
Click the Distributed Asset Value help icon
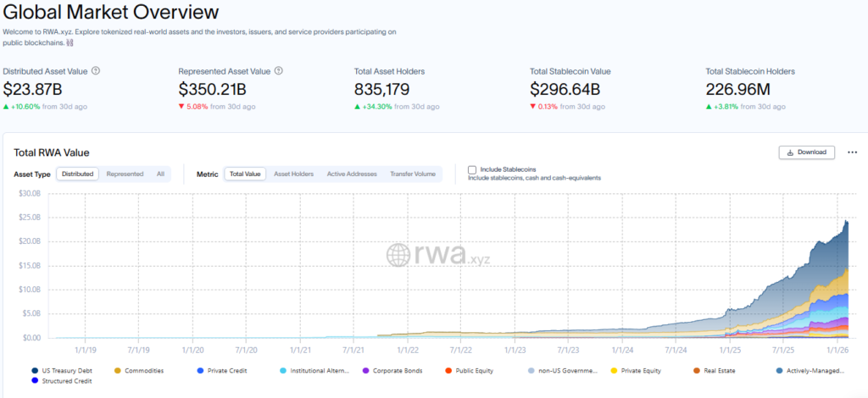(96, 71)
